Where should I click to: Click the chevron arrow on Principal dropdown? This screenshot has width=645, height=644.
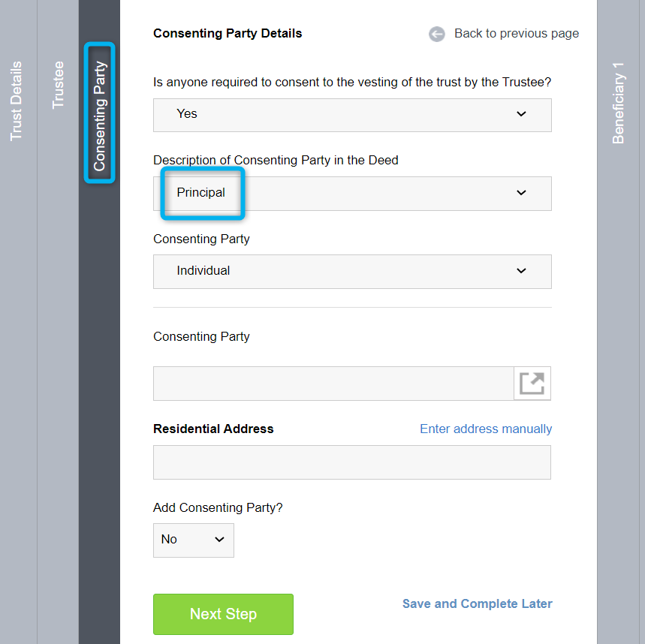[x=521, y=193]
